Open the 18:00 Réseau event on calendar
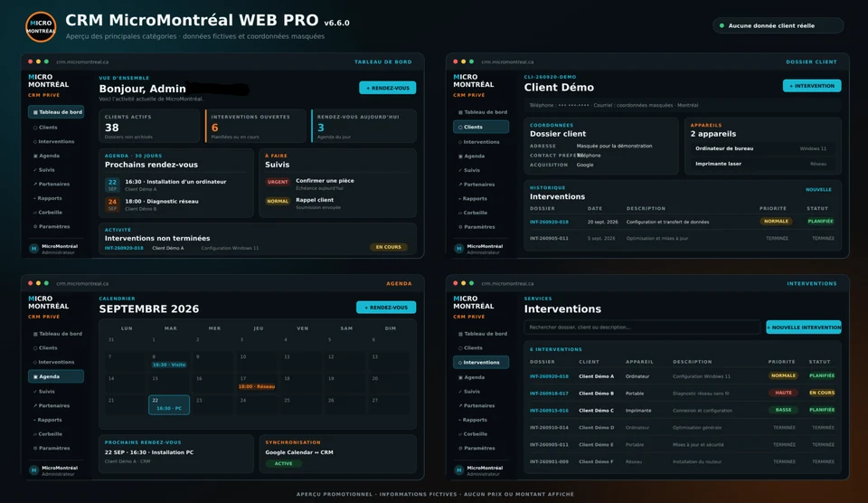This screenshot has width=868, height=503. click(256, 386)
